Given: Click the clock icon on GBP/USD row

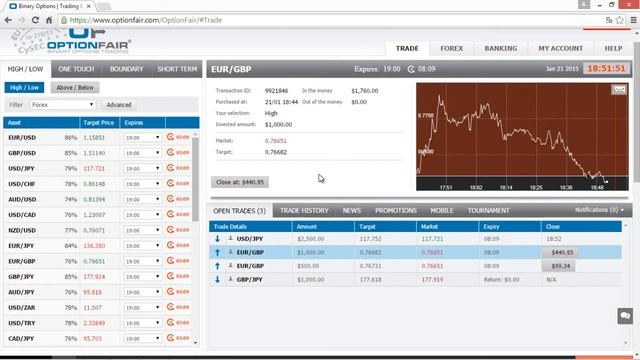Looking at the screenshot, I should coord(171,153).
